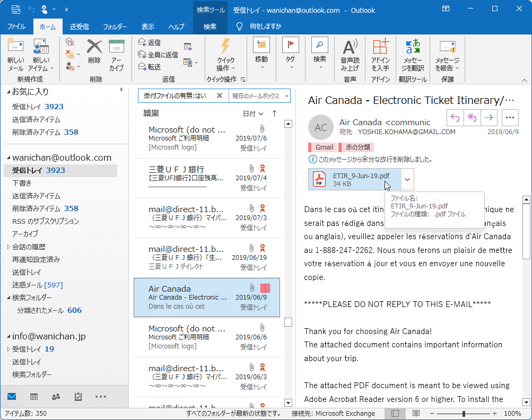Click メッセージを翻訳 translate icon
Image resolution: width=532 pixels, height=420 pixels.
pyautogui.click(x=413, y=54)
